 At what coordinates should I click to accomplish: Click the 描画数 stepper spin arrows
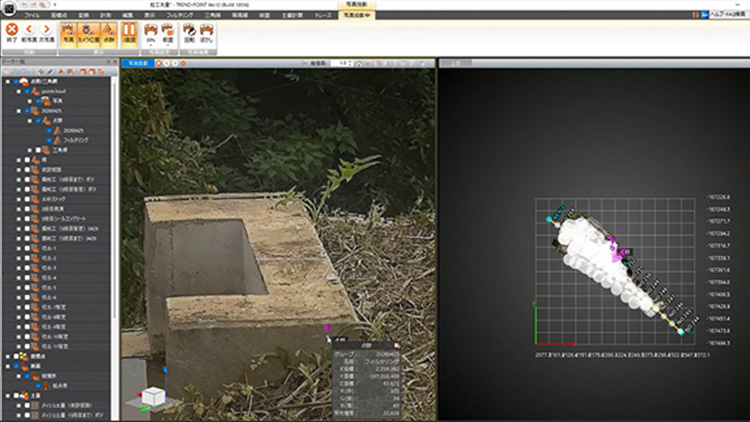(x=351, y=63)
